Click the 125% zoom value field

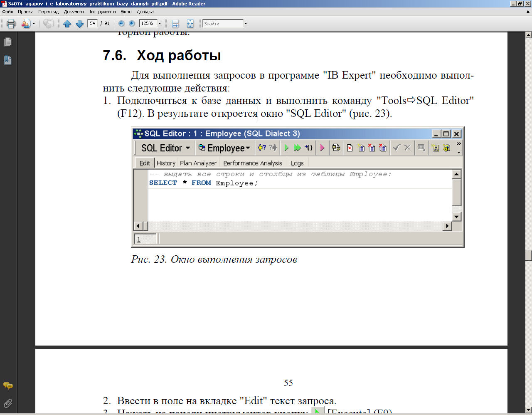(148, 24)
